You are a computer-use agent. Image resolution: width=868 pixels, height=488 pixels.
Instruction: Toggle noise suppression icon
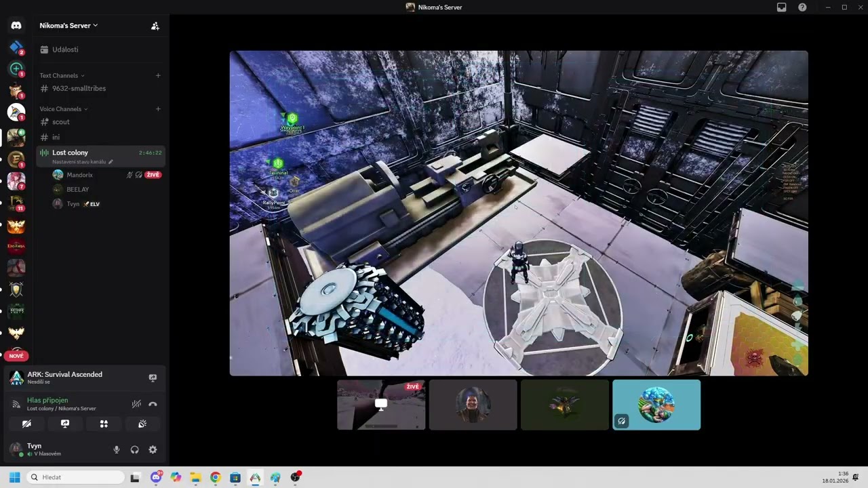click(x=136, y=404)
